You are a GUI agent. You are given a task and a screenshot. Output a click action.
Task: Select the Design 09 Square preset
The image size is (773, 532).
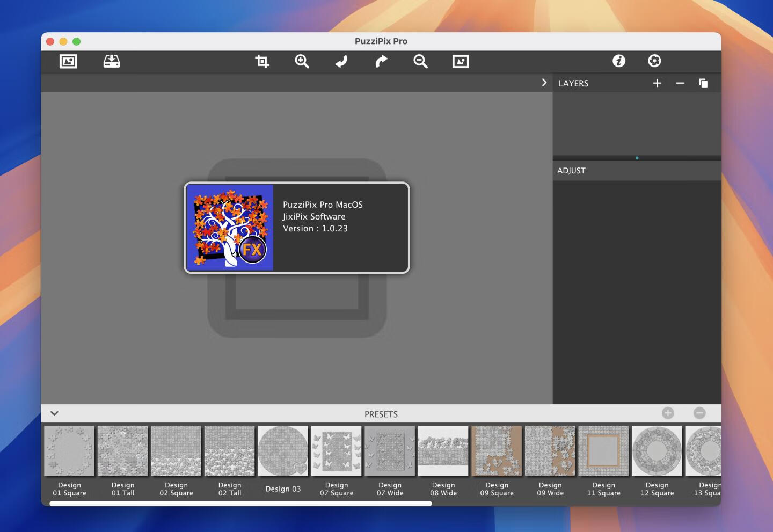[497, 462]
